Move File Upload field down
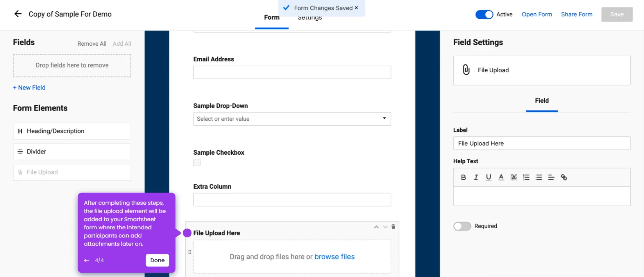The image size is (644, 277). 385,227
